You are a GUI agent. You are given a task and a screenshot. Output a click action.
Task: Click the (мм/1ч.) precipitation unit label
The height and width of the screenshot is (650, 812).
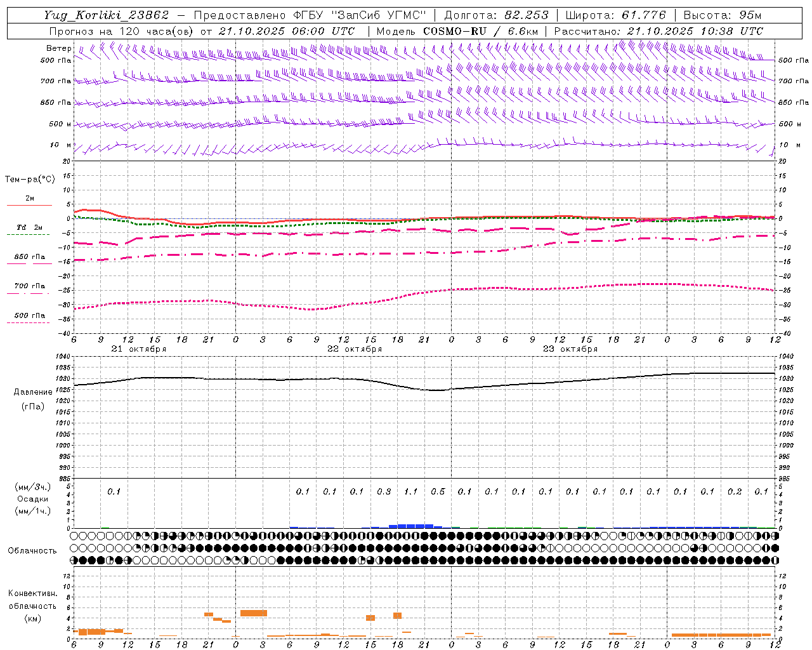pos(33,512)
